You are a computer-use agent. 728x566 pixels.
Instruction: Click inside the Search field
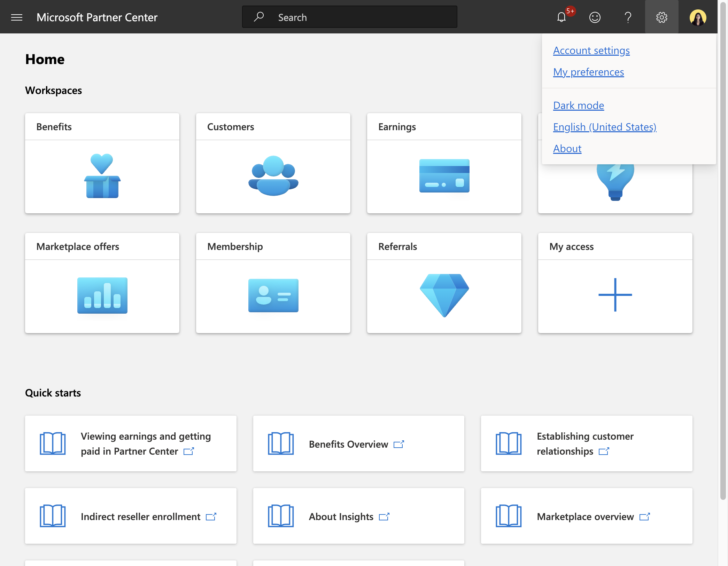tap(350, 17)
